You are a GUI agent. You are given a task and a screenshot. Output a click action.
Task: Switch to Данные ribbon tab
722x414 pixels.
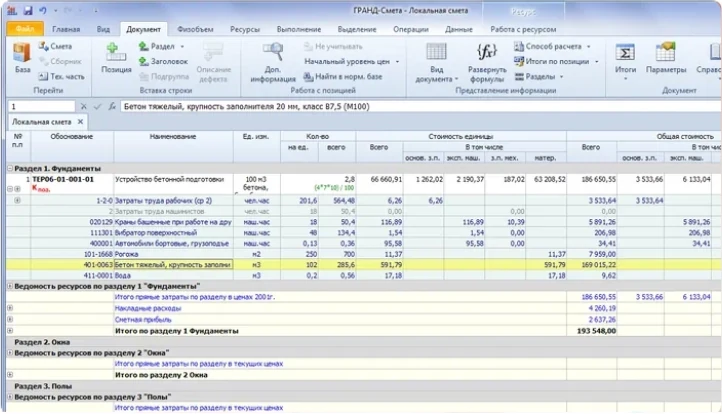459,29
